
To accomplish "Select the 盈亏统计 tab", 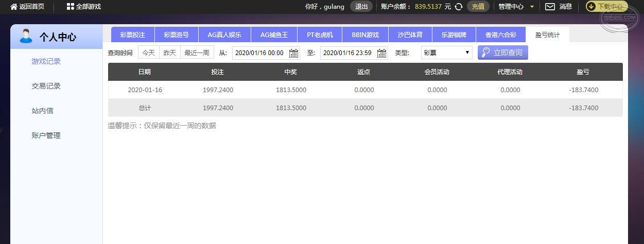I will tap(548, 34).
